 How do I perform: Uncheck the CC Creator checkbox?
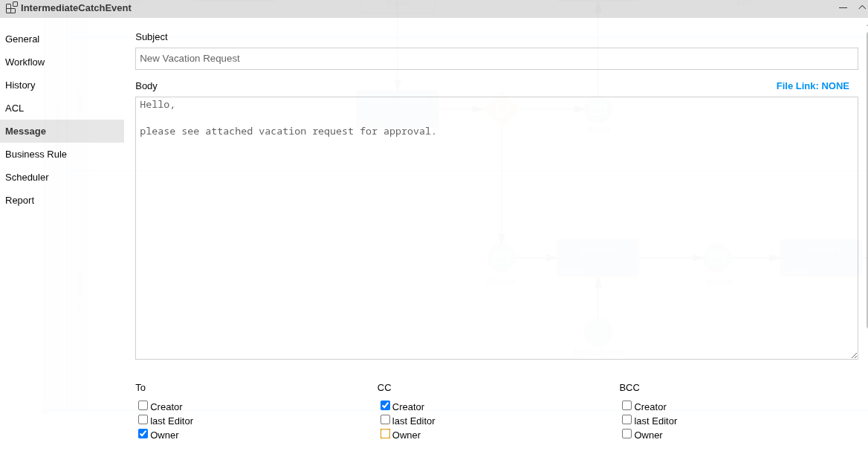(x=385, y=406)
